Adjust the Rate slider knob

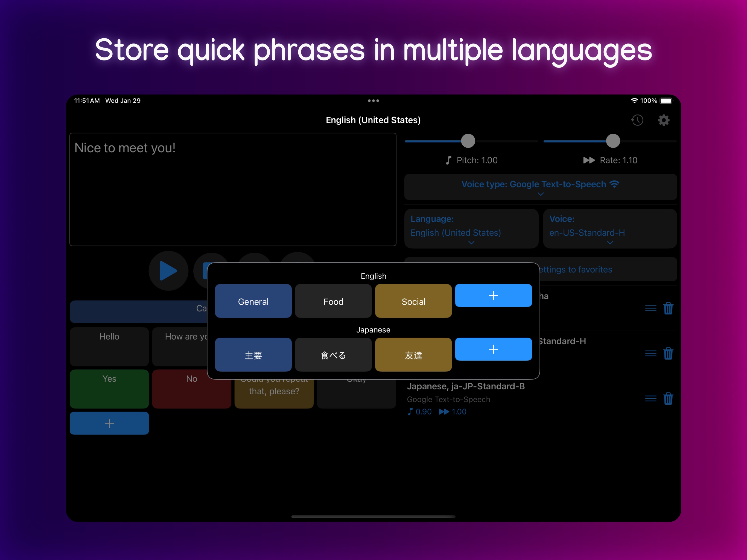(x=613, y=141)
